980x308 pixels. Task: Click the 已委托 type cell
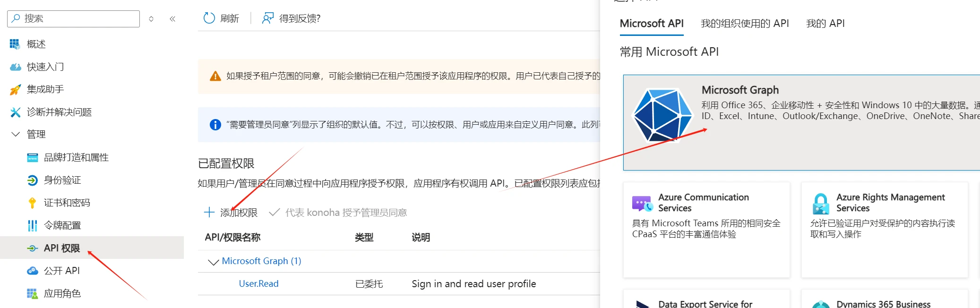(369, 283)
